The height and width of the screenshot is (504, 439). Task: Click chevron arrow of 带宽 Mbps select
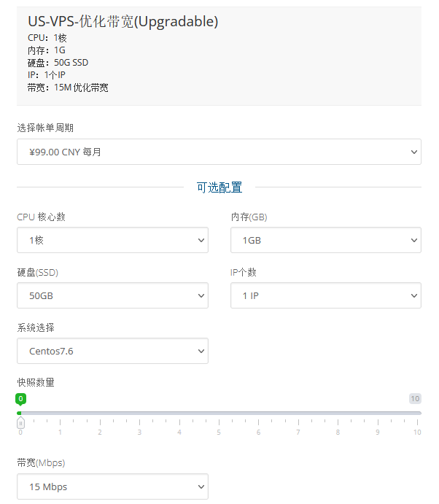pos(201,486)
